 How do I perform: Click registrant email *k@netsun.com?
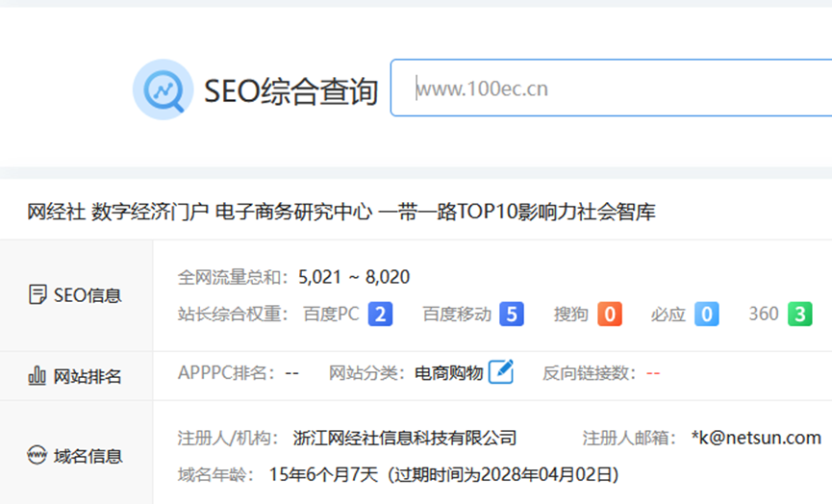[756, 439]
